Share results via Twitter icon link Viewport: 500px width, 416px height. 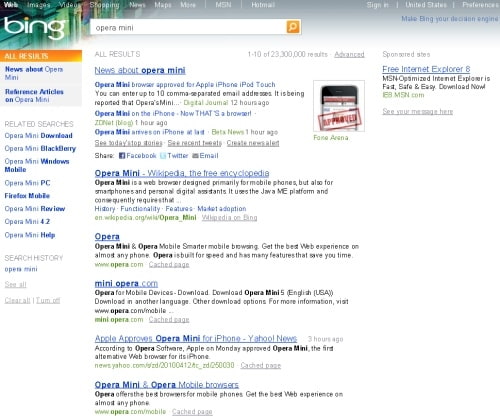point(174,156)
